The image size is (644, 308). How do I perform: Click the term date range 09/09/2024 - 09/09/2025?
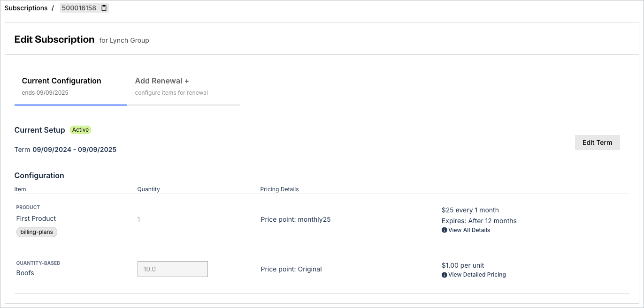click(x=74, y=150)
